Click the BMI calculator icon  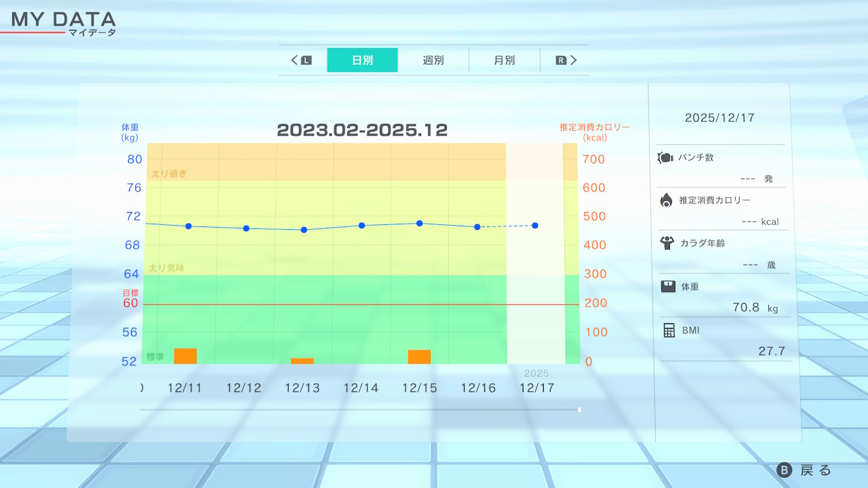(669, 330)
